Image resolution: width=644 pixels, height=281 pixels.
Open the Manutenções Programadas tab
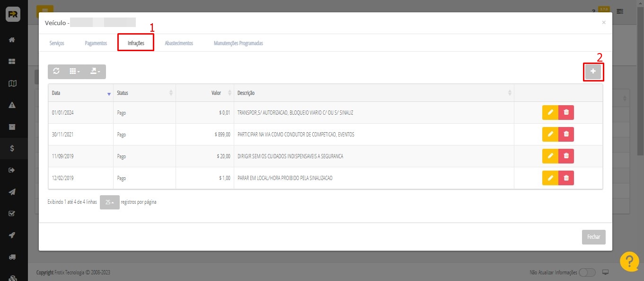pos(238,43)
